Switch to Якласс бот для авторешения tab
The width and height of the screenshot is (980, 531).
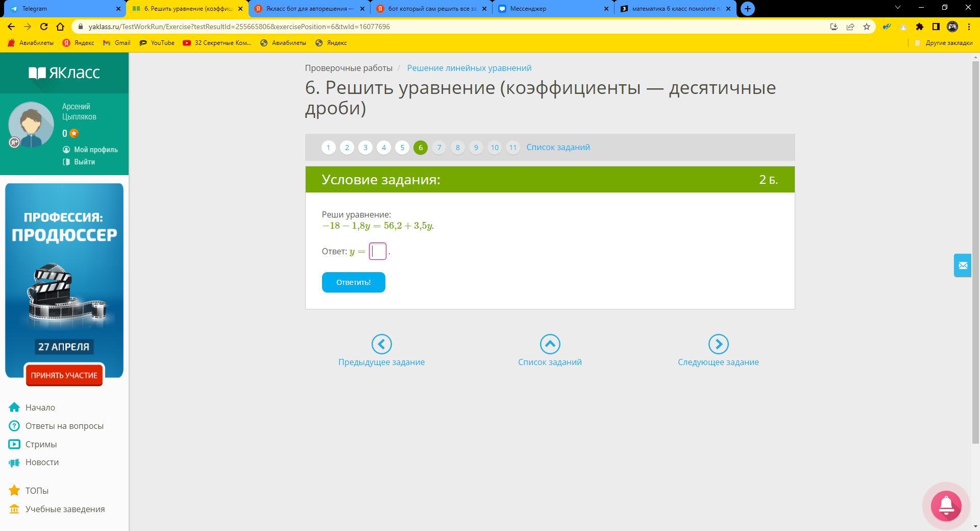(309, 9)
